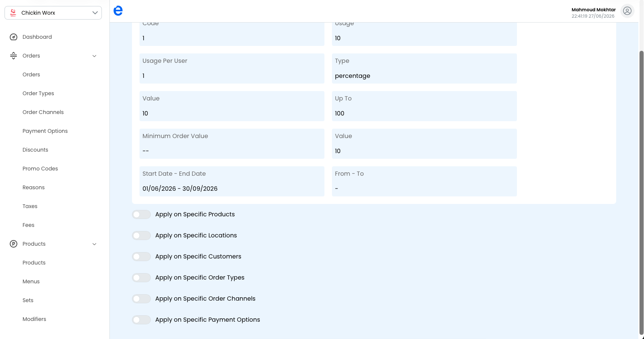Viewport: 644px width, 339px height.
Task: Collapse the Orders menu chevron
Action: [94, 56]
